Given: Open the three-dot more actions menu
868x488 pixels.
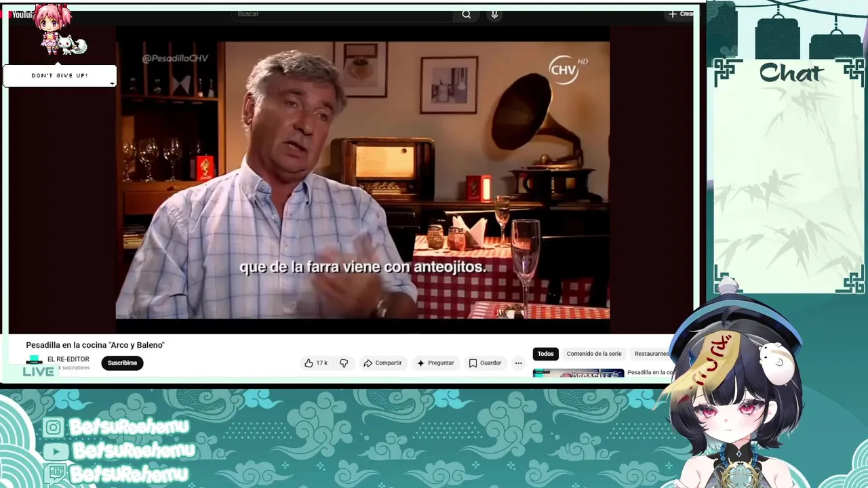Looking at the screenshot, I should [x=518, y=363].
